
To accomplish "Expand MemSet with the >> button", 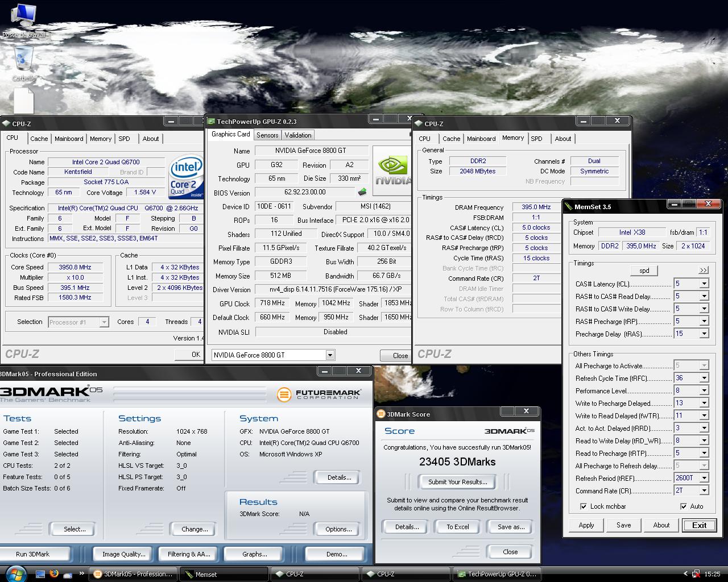I will click(703, 270).
